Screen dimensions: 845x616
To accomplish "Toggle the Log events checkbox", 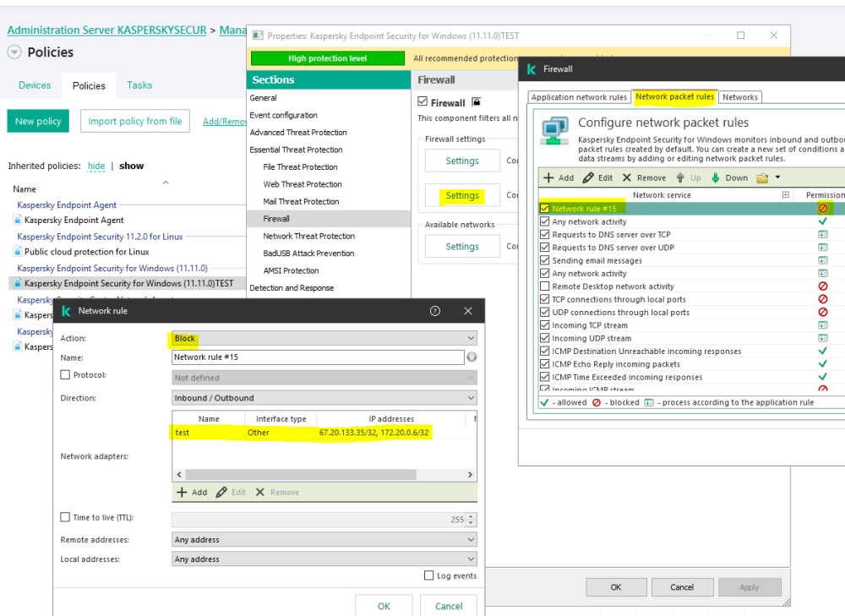I will (429, 576).
